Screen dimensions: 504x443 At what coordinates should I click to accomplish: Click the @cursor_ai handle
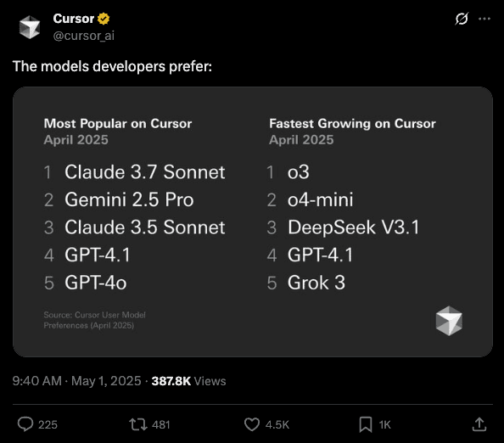pos(83,36)
